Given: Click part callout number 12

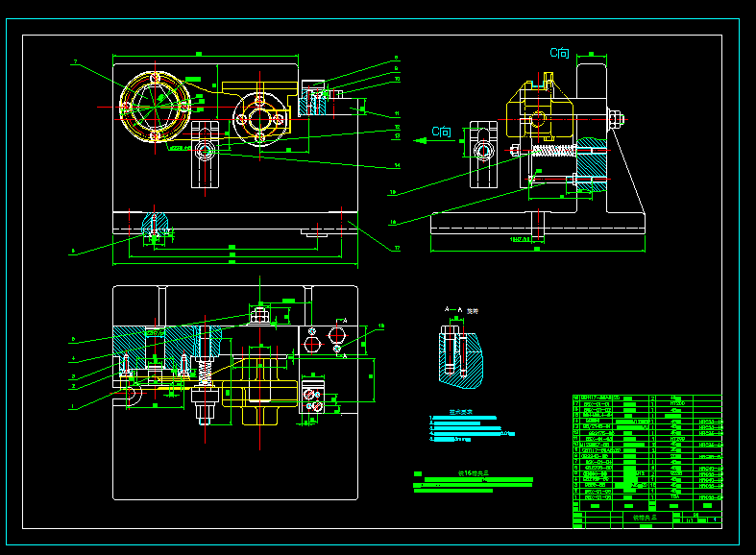Looking at the screenshot, I should click(398, 127).
